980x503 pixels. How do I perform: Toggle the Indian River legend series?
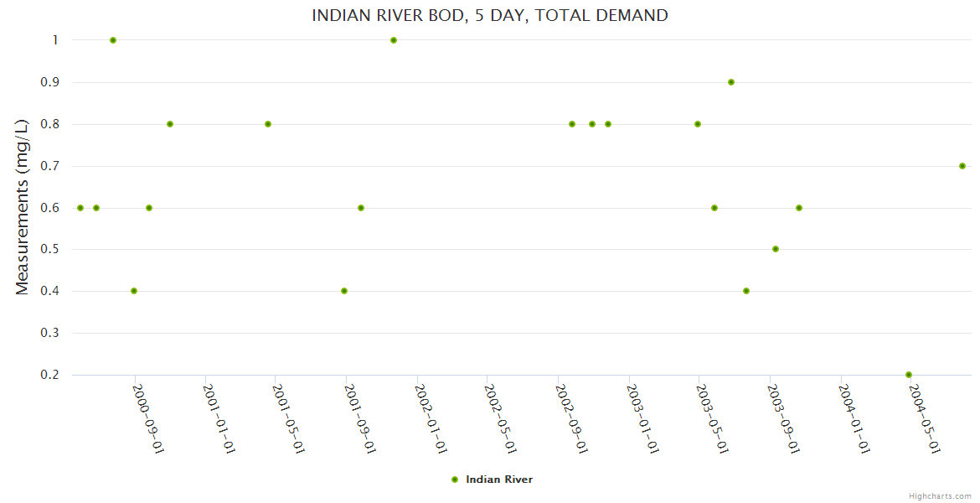[498, 480]
